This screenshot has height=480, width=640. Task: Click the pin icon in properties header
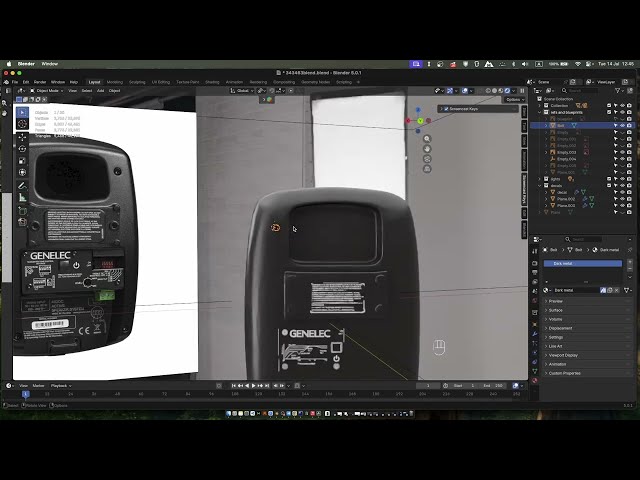pyautogui.click(x=630, y=250)
